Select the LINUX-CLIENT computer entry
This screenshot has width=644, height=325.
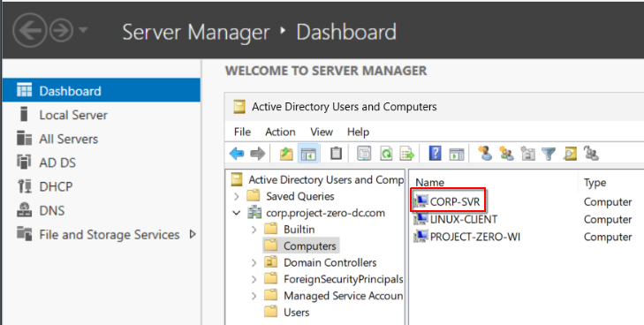464,219
